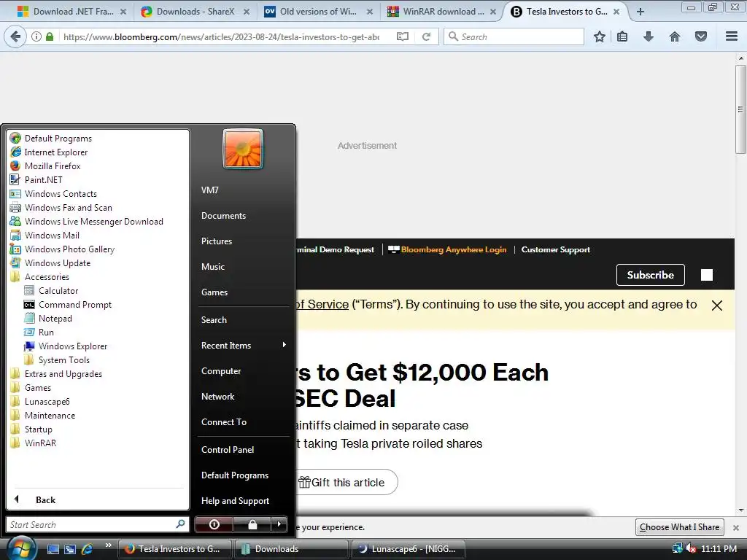Click the Windows Start orb

(x=21, y=548)
